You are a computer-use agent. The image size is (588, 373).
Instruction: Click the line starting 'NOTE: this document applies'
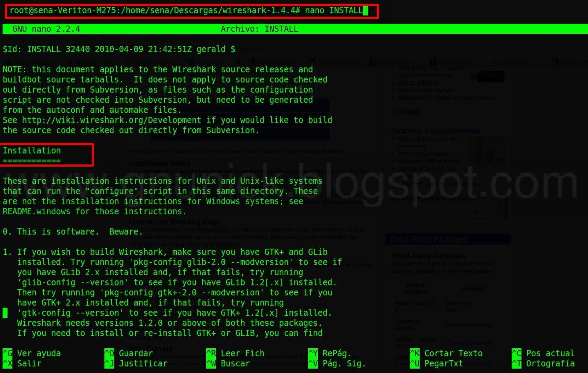[x=158, y=69]
